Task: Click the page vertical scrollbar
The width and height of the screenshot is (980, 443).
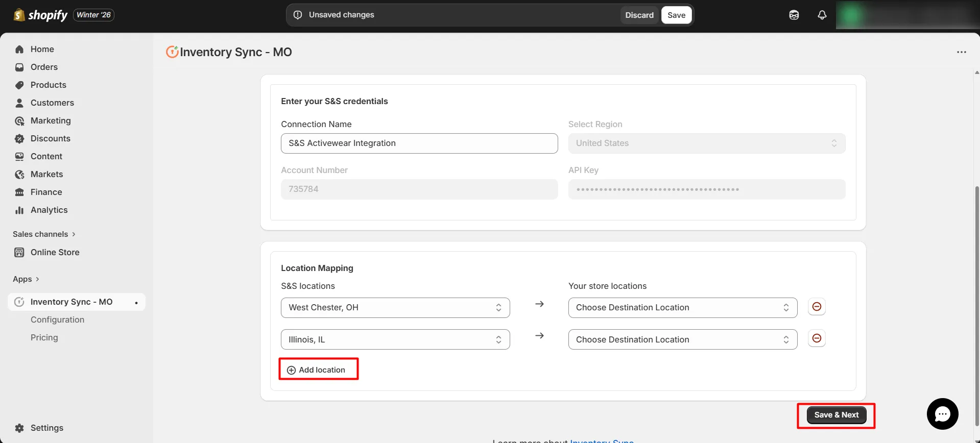Action: pos(977,306)
